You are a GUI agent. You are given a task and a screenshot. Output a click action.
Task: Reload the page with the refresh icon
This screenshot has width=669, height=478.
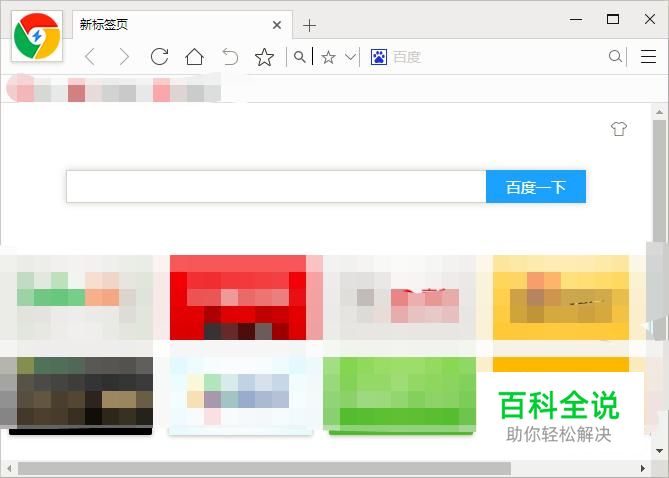160,56
